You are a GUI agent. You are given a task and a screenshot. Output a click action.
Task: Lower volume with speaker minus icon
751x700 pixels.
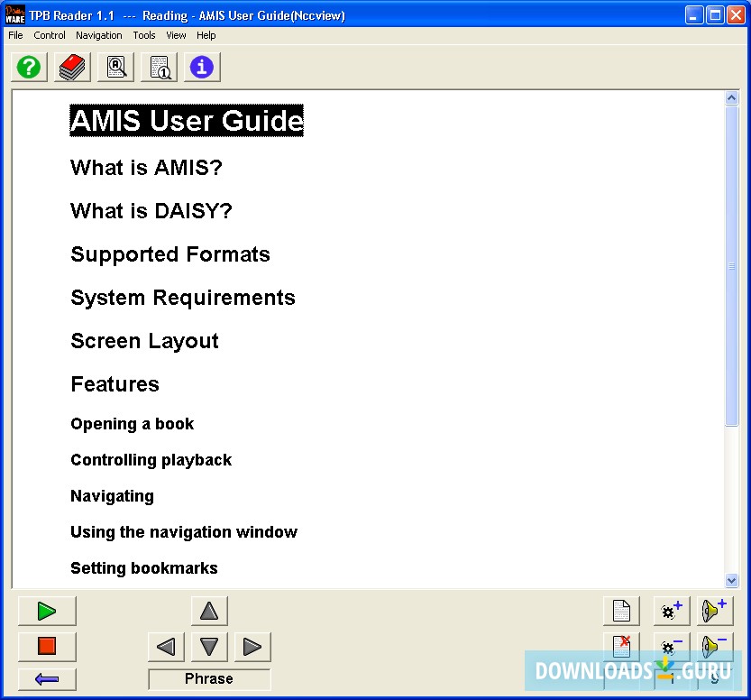coord(715,647)
